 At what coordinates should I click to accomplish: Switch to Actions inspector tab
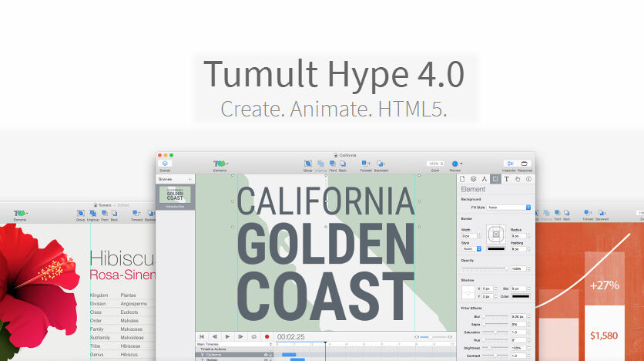coord(518,179)
